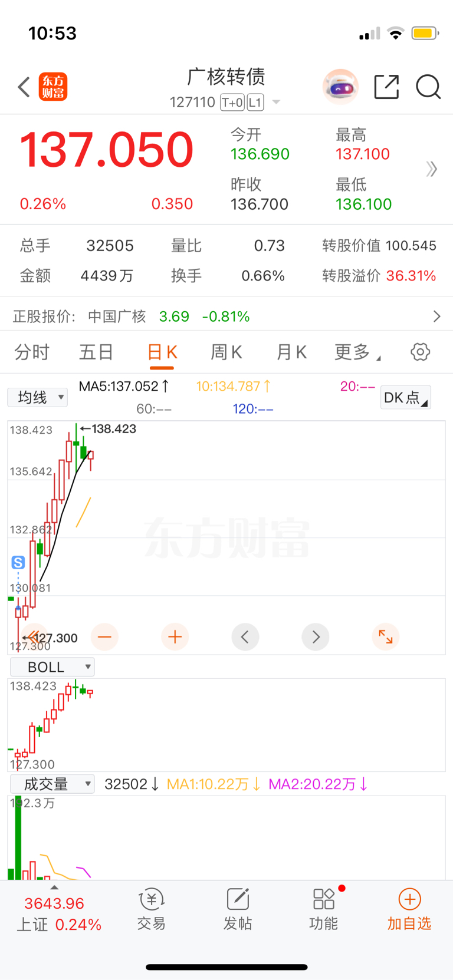The height and width of the screenshot is (980, 453).
Task: Tap the back arrow icon
Action: [x=24, y=87]
